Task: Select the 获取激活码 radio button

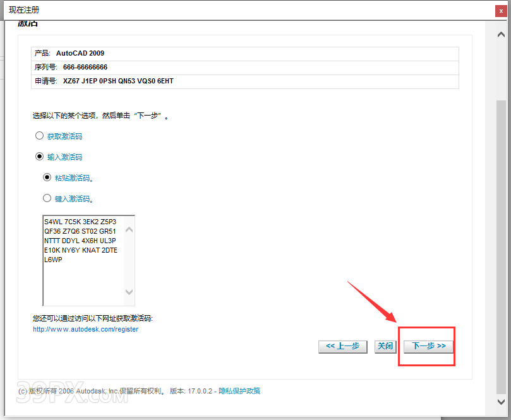Action: click(39, 135)
